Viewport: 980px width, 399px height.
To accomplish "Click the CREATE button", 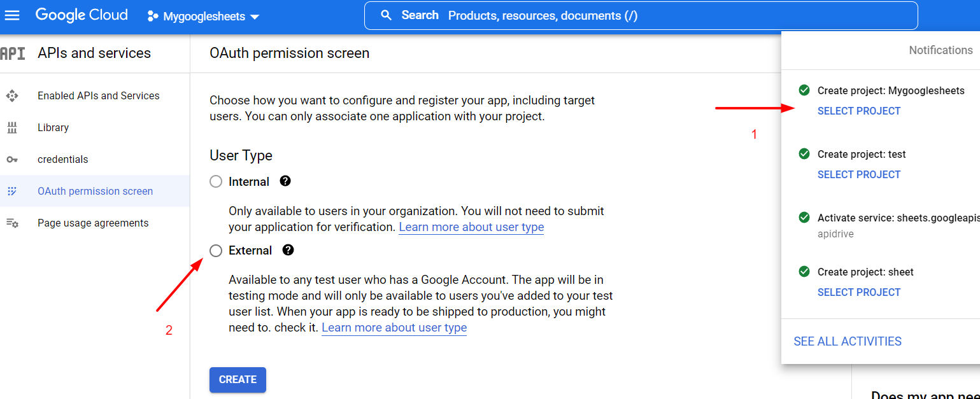I will point(238,379).
